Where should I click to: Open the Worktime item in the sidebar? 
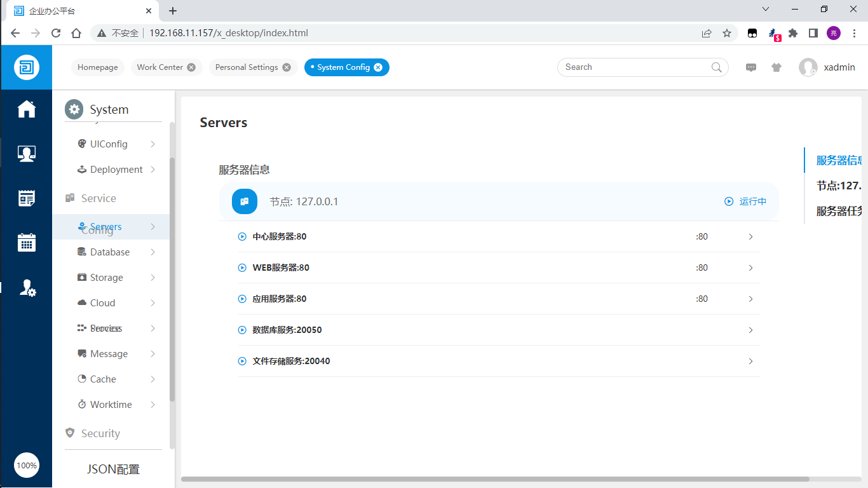click(x=111, y=405)
